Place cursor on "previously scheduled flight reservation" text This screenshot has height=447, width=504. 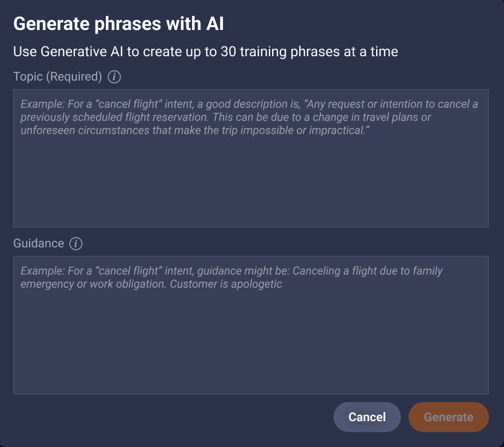[x=114, y=118]
